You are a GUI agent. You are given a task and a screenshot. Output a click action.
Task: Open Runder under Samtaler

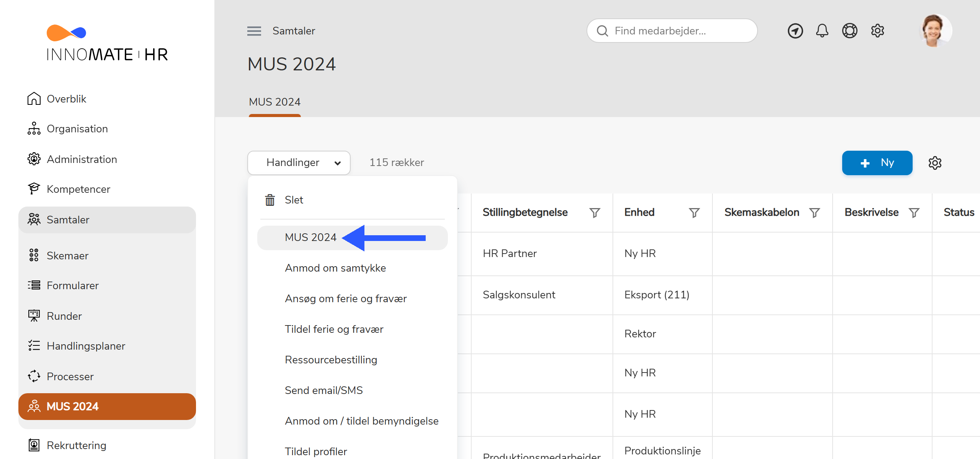(107, 316)
